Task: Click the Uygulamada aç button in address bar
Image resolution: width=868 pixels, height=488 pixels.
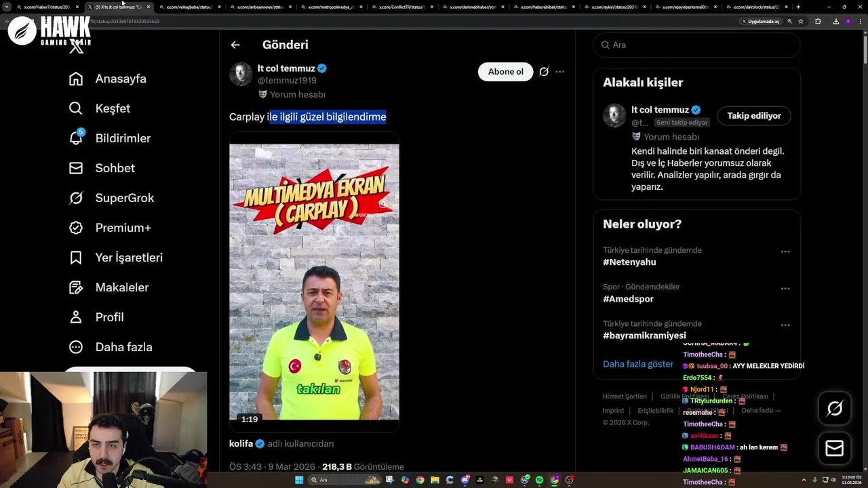Action: pyautogui.click(x=761, y=21)
